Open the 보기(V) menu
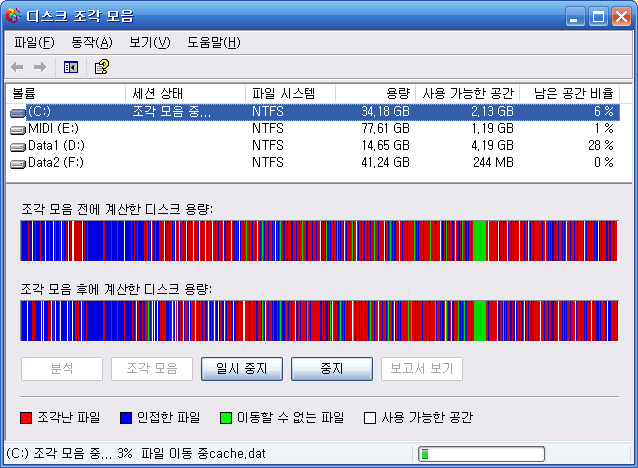 pos(149,42)
